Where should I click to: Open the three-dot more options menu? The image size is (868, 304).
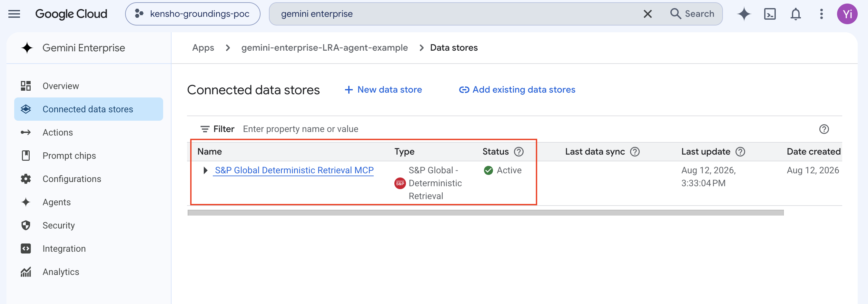821,14
